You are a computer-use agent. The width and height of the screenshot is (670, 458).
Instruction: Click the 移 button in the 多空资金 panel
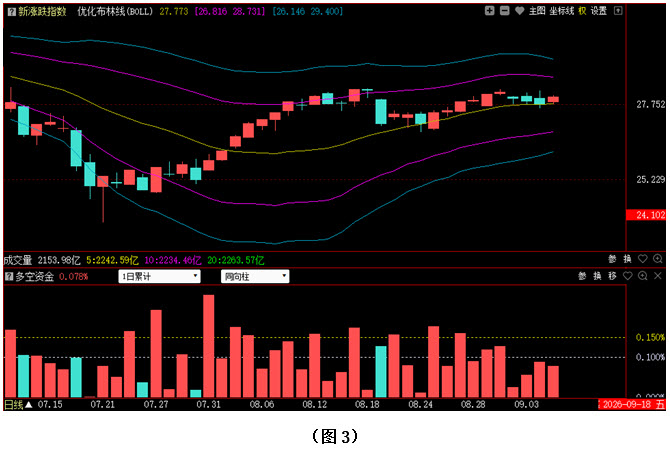click(x=612, y=276)
